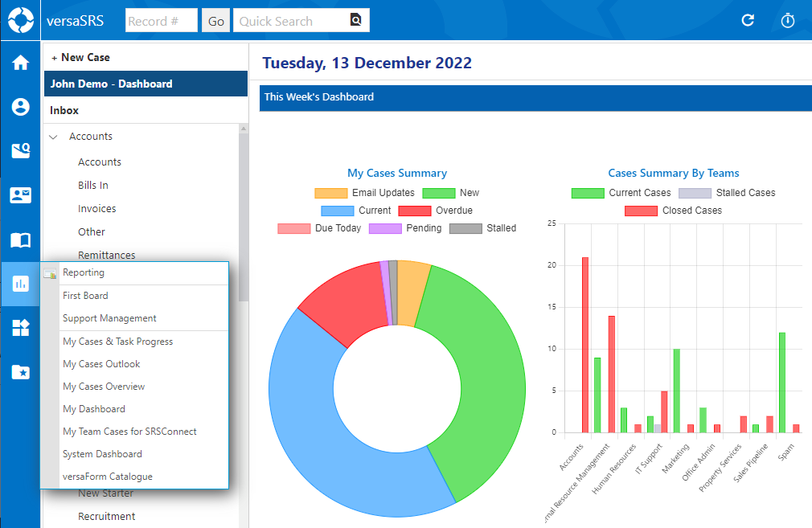Click the Record # input field

[x=161, y=21]
